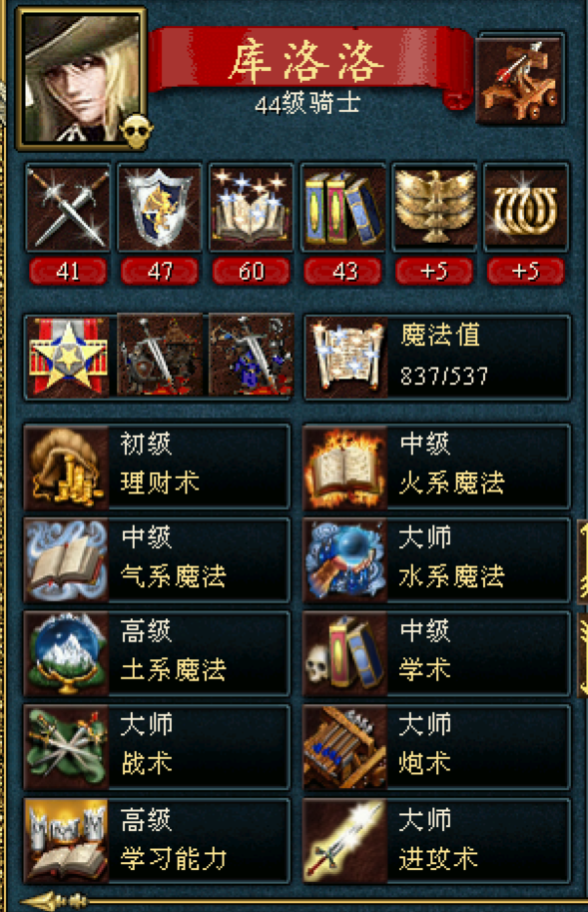Click the star medal experience icon
The height and width of the screenshot is (912, 588).
[x=68, y=356]
